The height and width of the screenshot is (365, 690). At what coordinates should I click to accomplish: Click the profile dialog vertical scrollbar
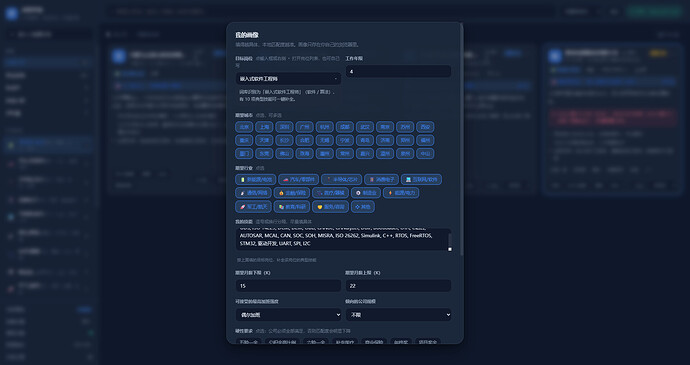coord(461,140)
